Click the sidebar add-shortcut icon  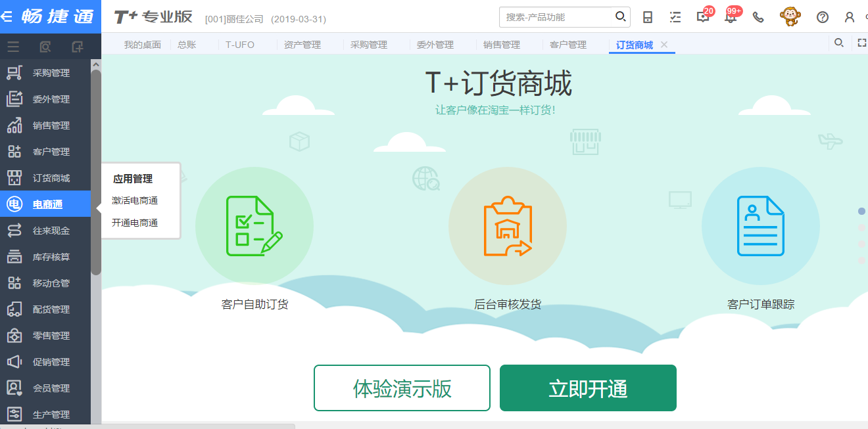[78, 47]
